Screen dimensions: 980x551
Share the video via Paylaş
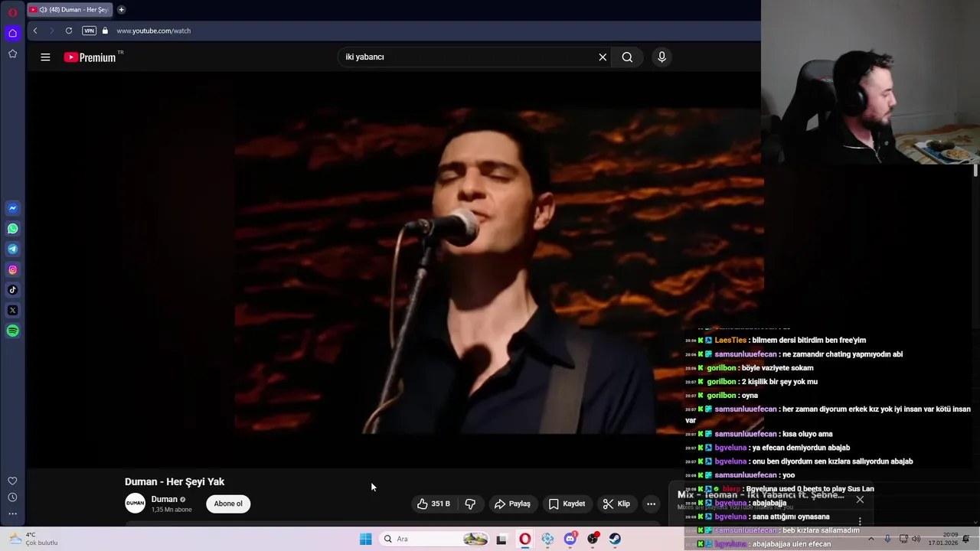point(512,504)
